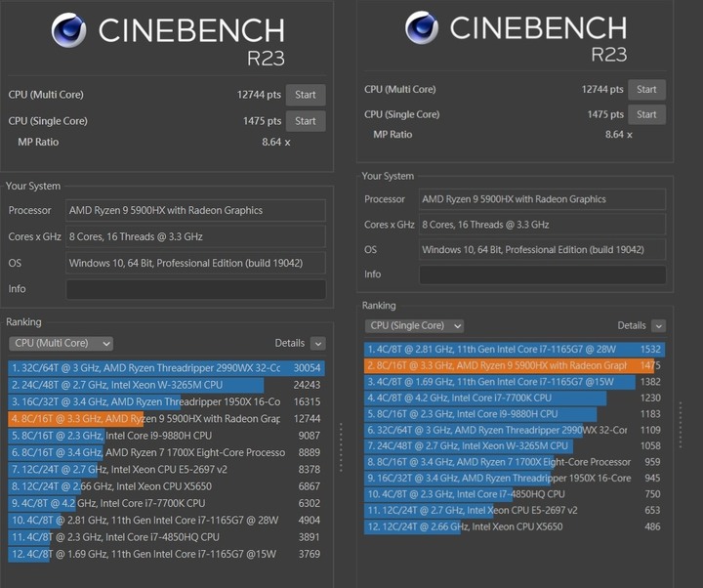This screenshot has height=588, width=703.
Task: Select Xeon E5-2697 v2 row scoring 8378
Action: [x=166, y=470]
